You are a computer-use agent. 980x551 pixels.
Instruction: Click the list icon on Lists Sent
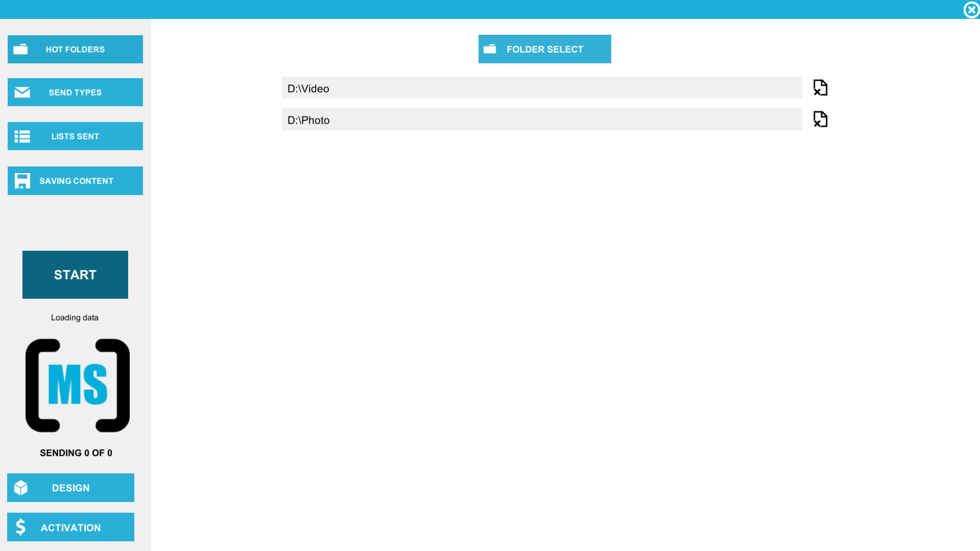pos(22,136)
